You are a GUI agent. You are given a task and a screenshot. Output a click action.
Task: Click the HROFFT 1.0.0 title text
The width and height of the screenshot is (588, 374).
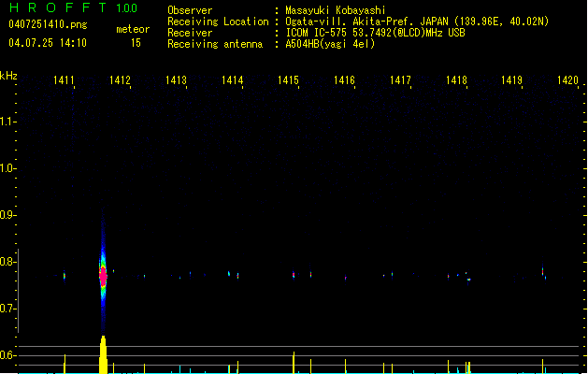pos(73,7)
